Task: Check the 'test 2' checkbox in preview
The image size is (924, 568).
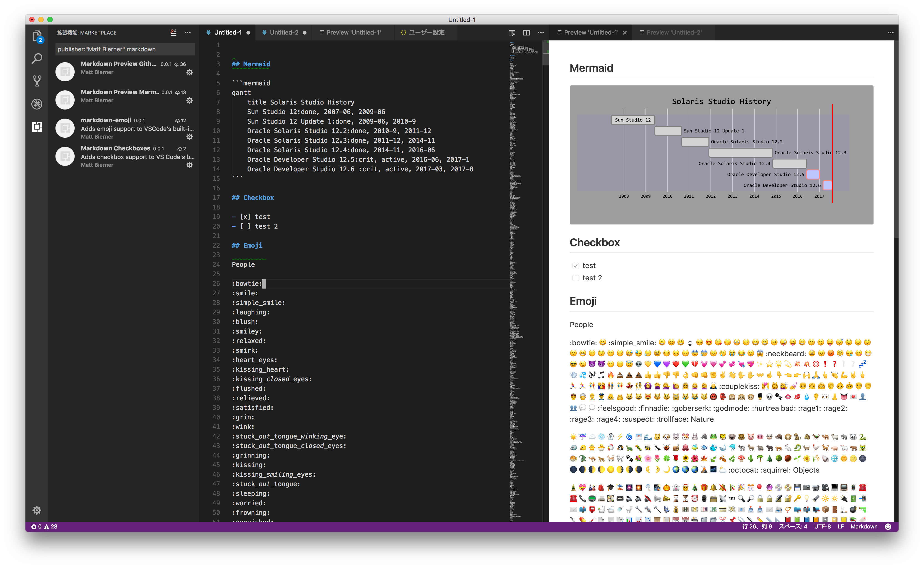Action: point(575,278)
